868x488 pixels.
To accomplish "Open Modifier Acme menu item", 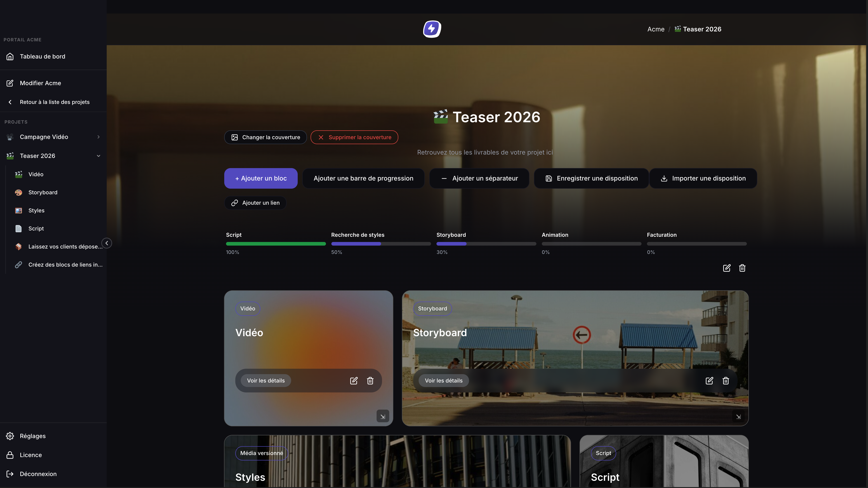I will (x=53, y=83).
